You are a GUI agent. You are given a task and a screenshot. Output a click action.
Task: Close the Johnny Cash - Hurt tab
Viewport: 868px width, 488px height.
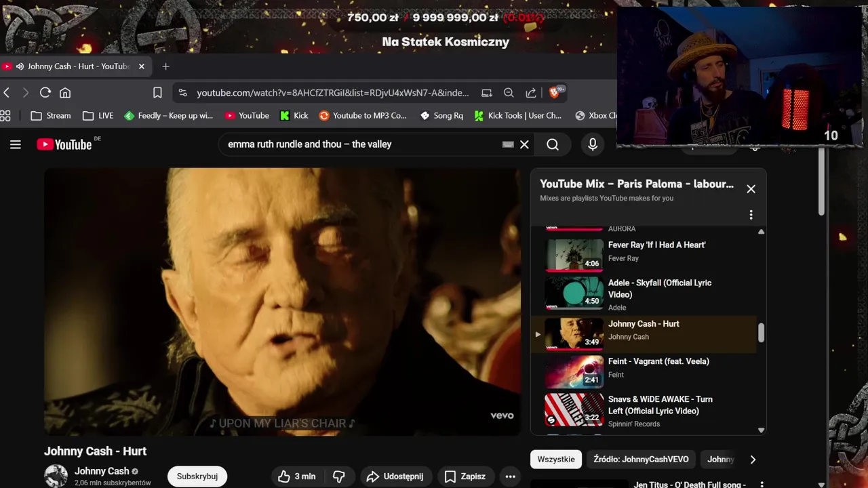[142, 66]
